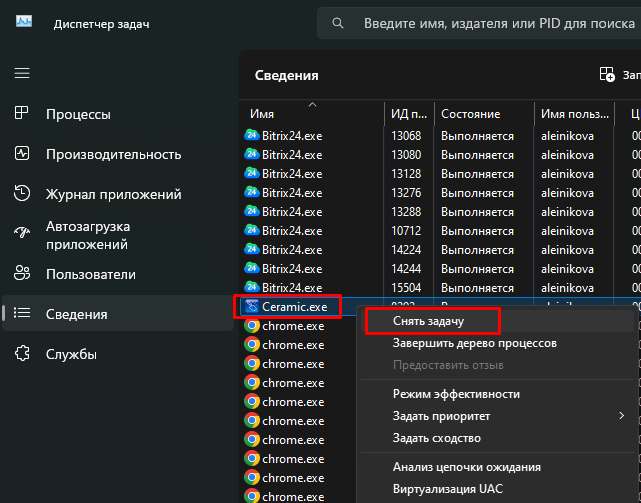Viewport: 641px width, 503px height.
Task: Click the hamburger navigation menu icon
Action: point(22,73)
